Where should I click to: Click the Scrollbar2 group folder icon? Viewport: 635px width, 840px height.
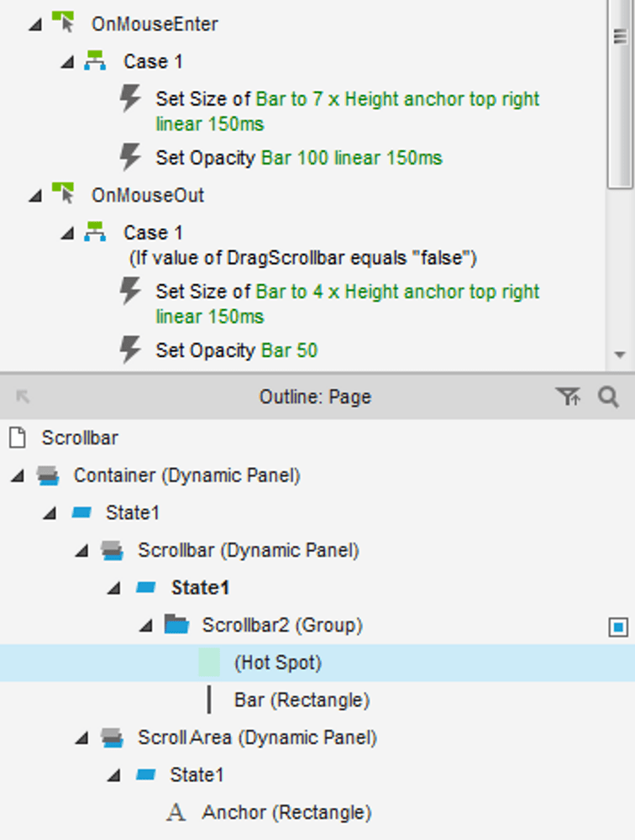(x=177, y=625)
